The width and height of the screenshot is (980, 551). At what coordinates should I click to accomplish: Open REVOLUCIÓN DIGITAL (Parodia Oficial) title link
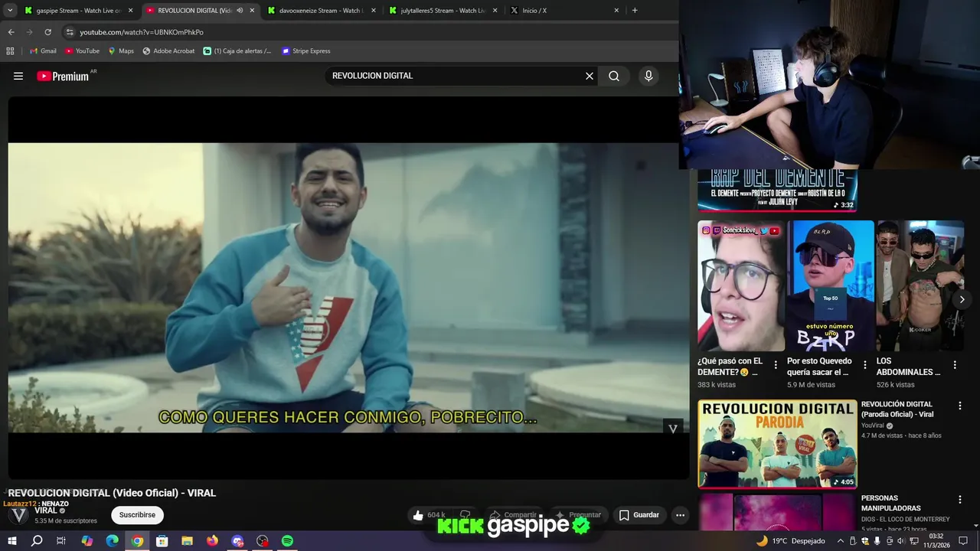[897, 409]
